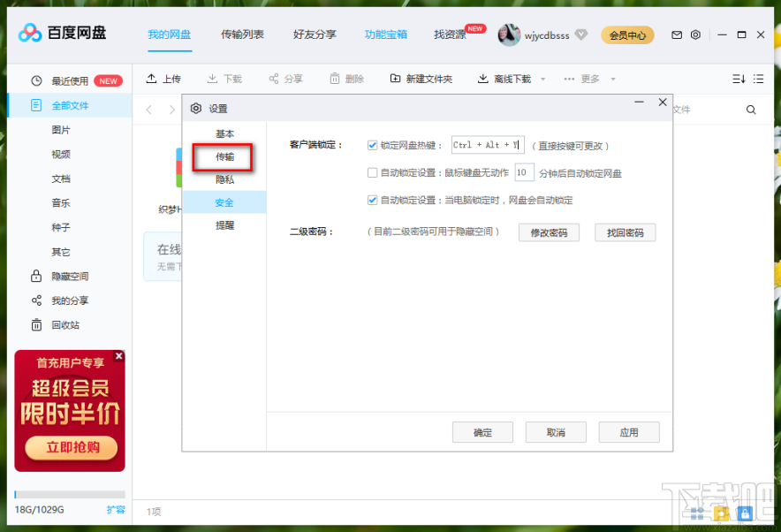Select Transfer (传输) settings section

pos(224,157)
